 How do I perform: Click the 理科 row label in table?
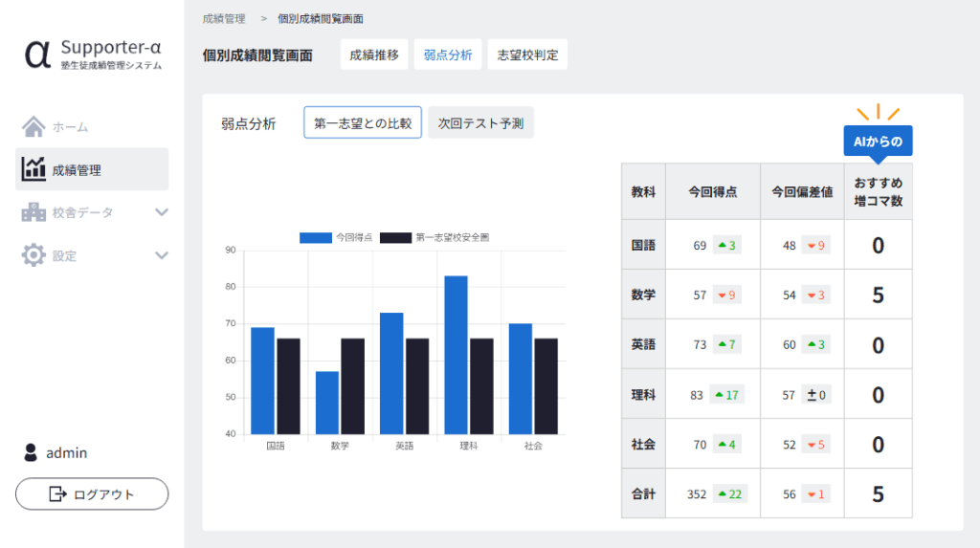click(x=643, y=395)
